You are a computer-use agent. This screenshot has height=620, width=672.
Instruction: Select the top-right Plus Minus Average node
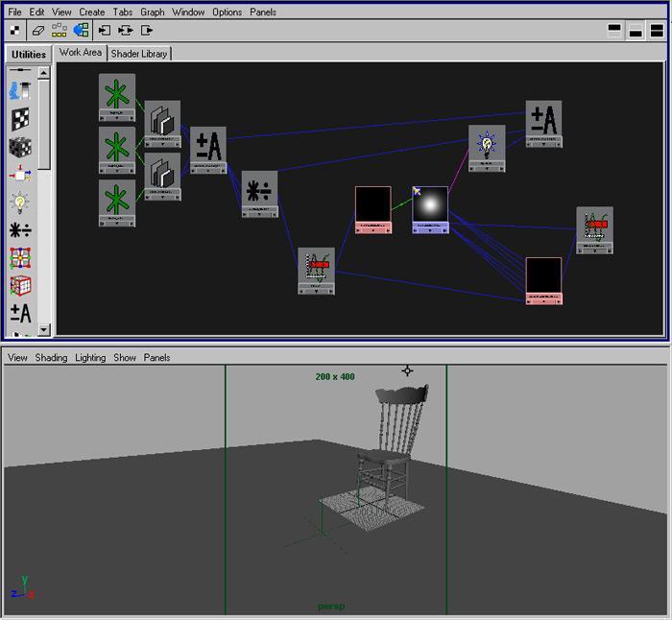coord(544,124)
